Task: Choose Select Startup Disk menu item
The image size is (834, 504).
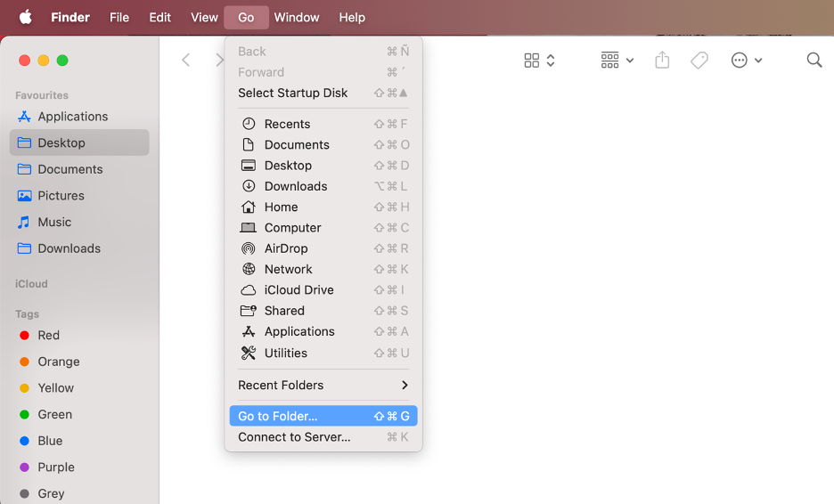Action: (x=323, y=93)
